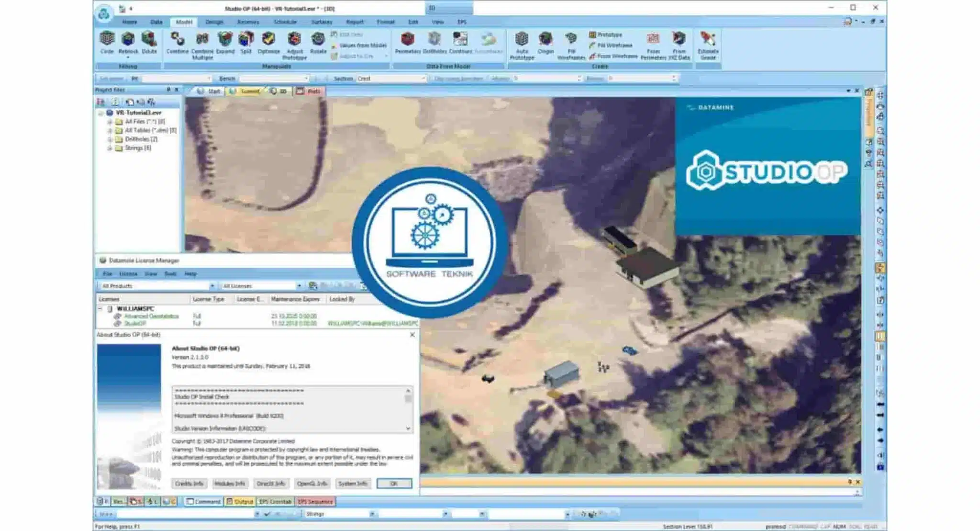
Task: Click the Datamine application logo button
Action: [x=104, y=13]
